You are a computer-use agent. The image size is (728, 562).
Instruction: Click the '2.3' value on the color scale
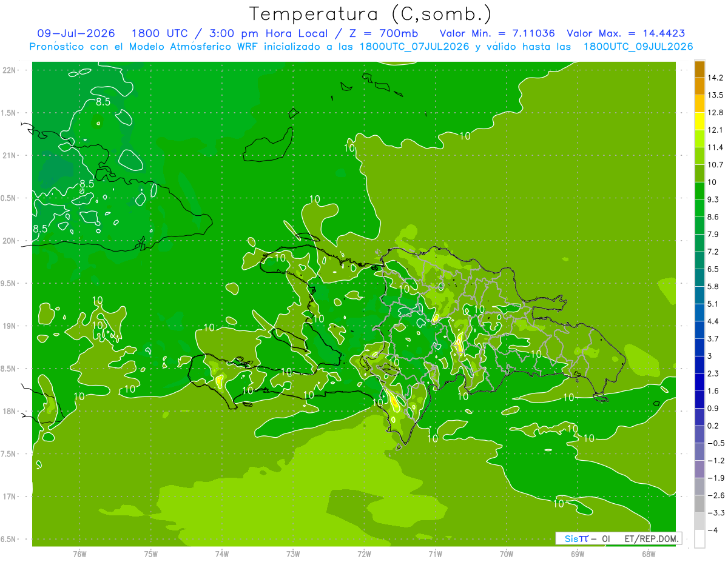(x=713, y=373)
